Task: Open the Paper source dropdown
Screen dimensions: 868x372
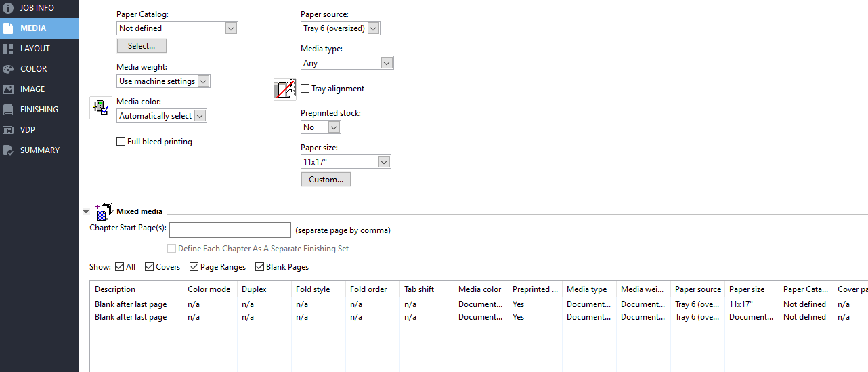Action: point(341,28)
